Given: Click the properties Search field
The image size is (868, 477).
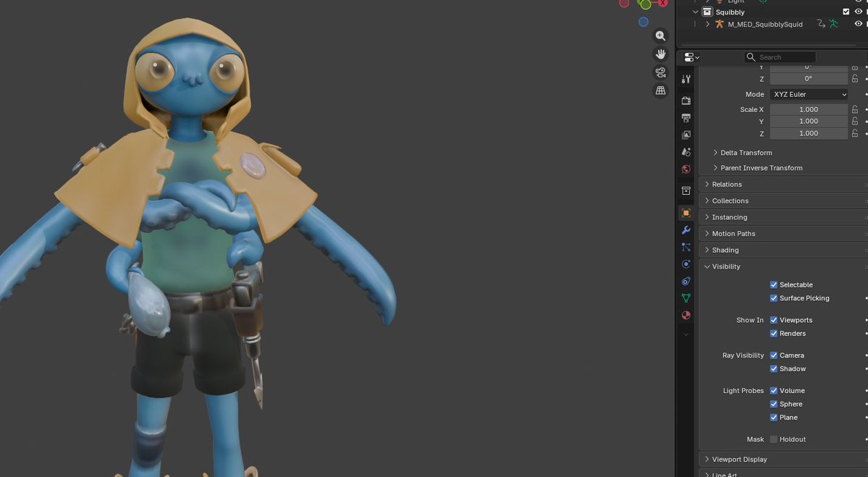Looking at the screenshot, I should tap(780, 57).
